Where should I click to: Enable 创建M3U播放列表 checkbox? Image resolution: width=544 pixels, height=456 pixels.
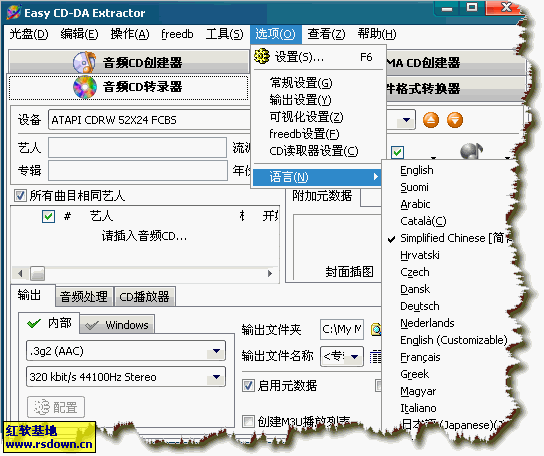pyautogui.click(x=248, y=421)
